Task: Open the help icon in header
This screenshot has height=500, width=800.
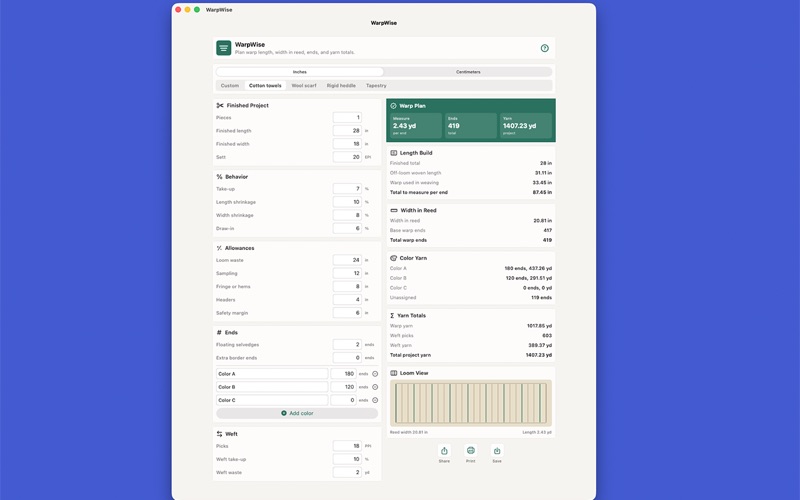Action: click(x=544, y=48)
